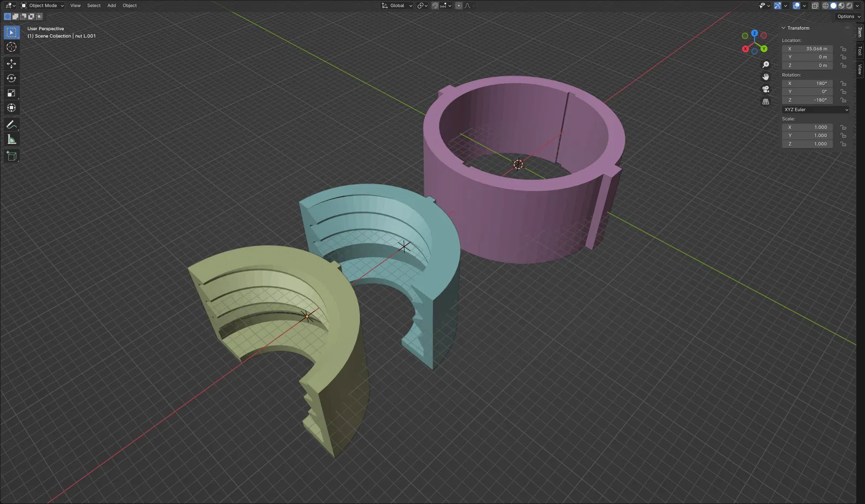Activate the combined Transform tool

11,107
